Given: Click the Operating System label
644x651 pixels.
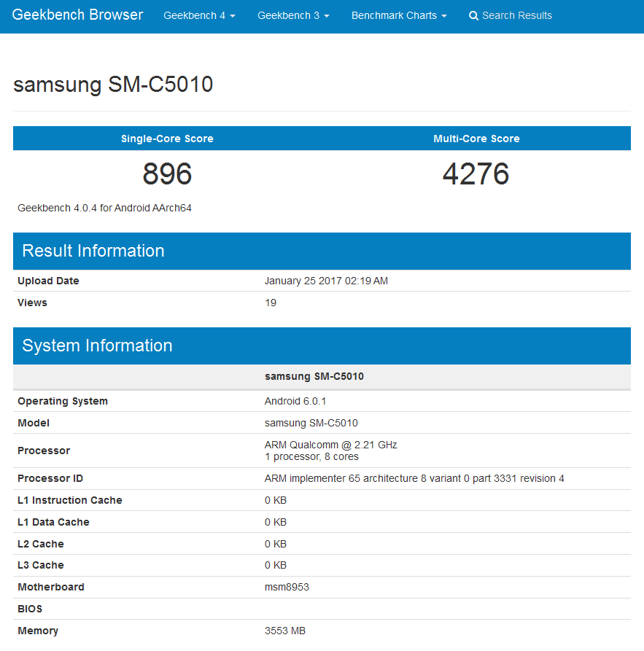Looking at the screenshot, I should pos(63,401).
